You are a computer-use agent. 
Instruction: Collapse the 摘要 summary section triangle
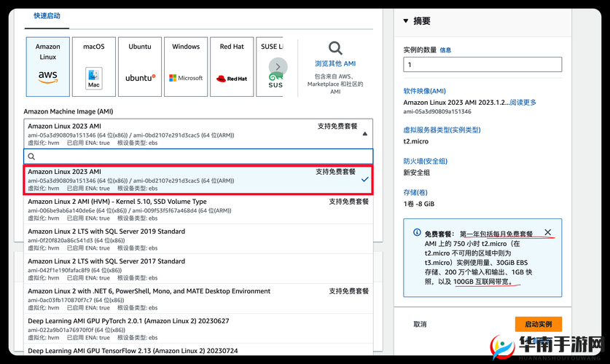click(406, 21)
